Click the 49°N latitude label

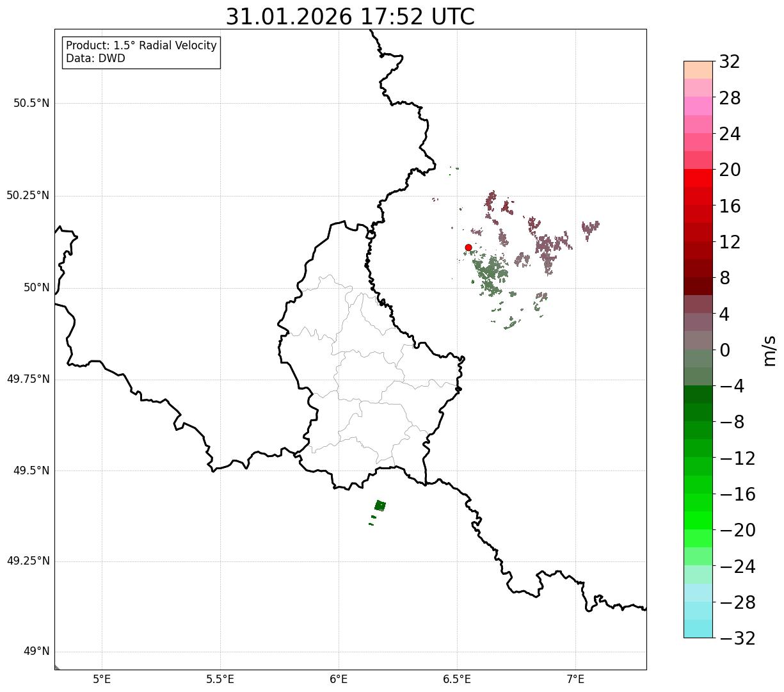point(36,652)
